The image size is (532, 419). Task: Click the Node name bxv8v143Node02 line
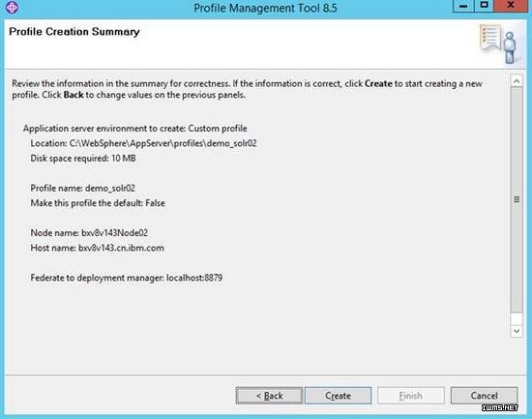pos(89,233)
